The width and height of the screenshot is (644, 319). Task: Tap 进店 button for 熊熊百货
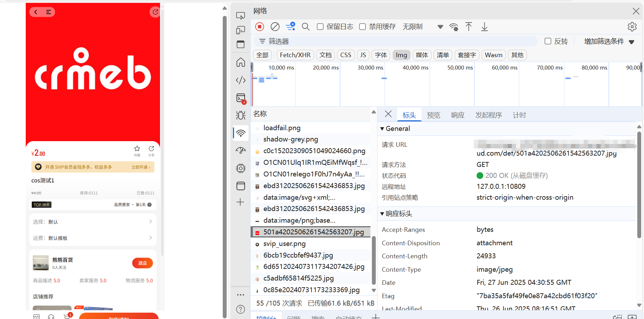[142, 263]
